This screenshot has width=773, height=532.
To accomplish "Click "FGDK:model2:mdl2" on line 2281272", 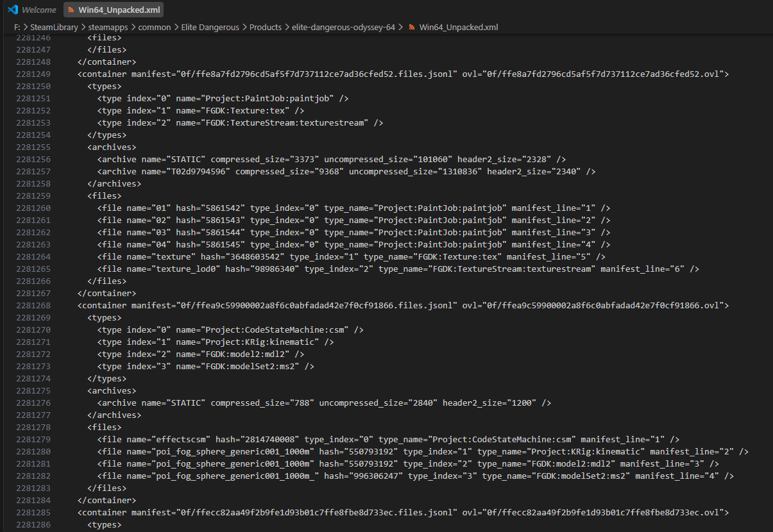I will (x=247, y=354).
